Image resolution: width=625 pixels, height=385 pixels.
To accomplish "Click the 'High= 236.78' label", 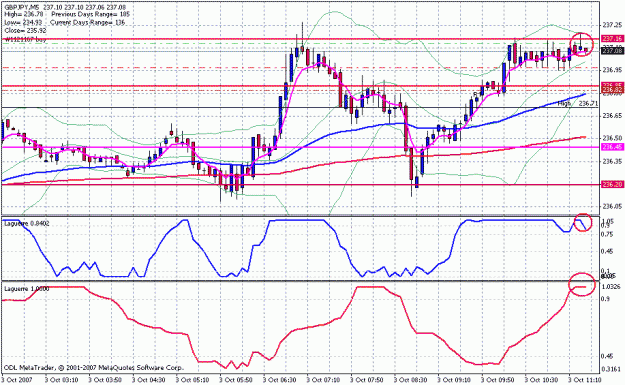I will (24, 15).
